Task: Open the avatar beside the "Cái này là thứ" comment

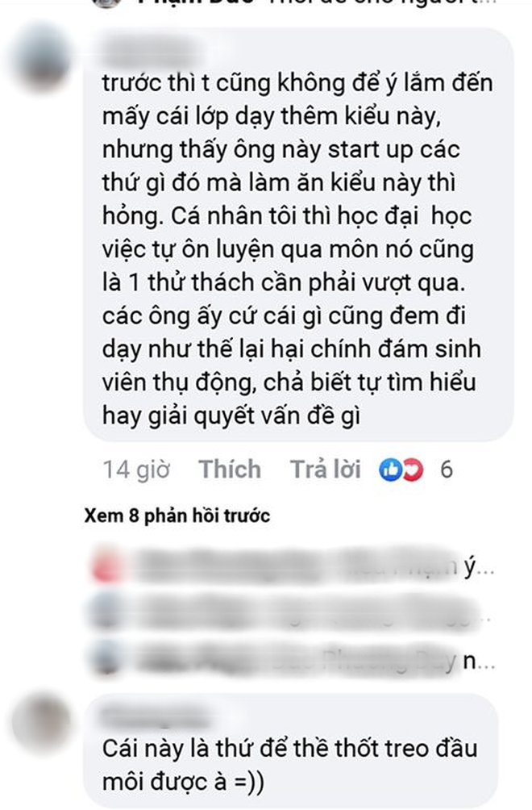Action: pos(41,724)
